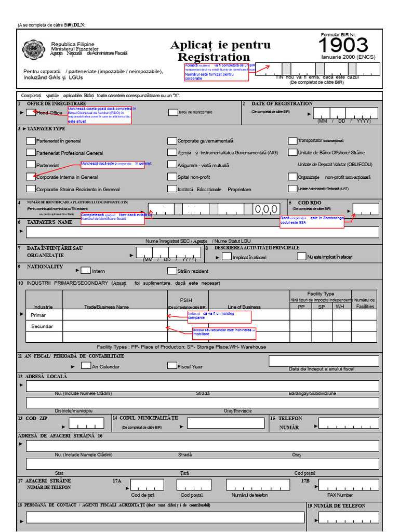The height and width of the screenshot is (532, 399).
Task: Click the new TIN box in header
Action: pyautogui.click(x=317, y=69)
